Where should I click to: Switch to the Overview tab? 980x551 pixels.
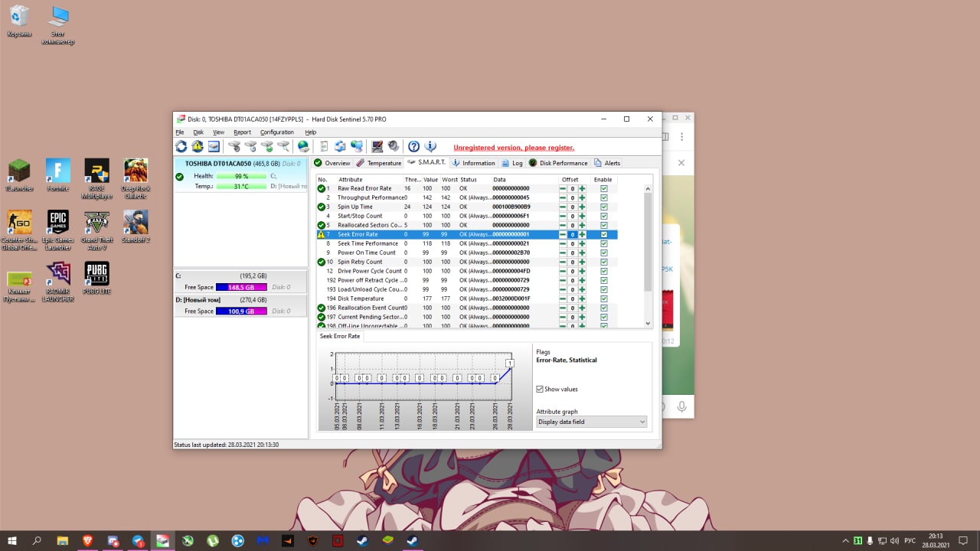pos(332,163)
